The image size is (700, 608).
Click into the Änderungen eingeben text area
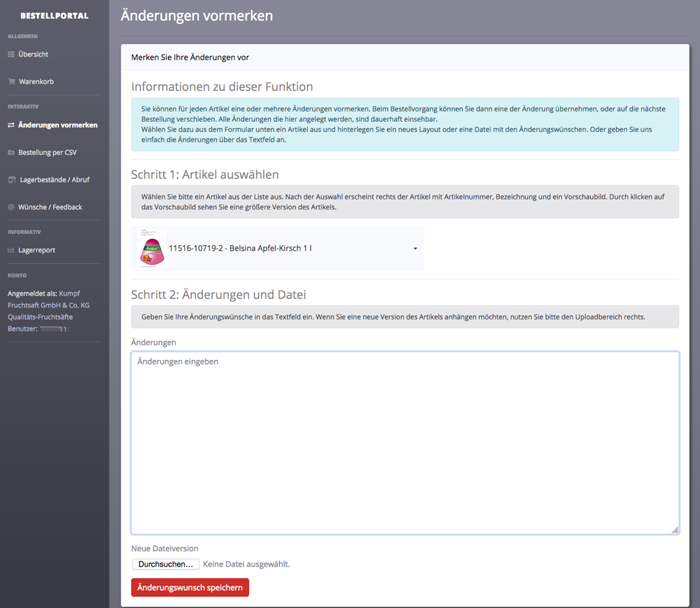pos(405,443)
